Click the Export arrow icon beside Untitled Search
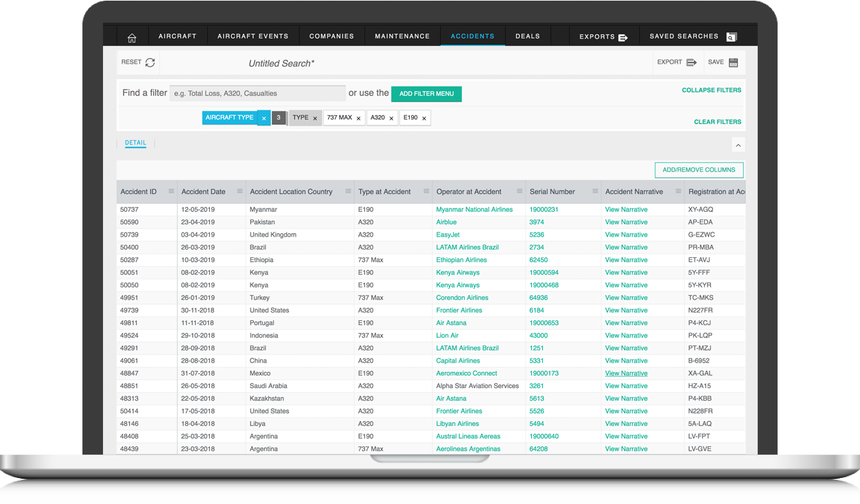860x504 pixels. [x=692, y=62]
